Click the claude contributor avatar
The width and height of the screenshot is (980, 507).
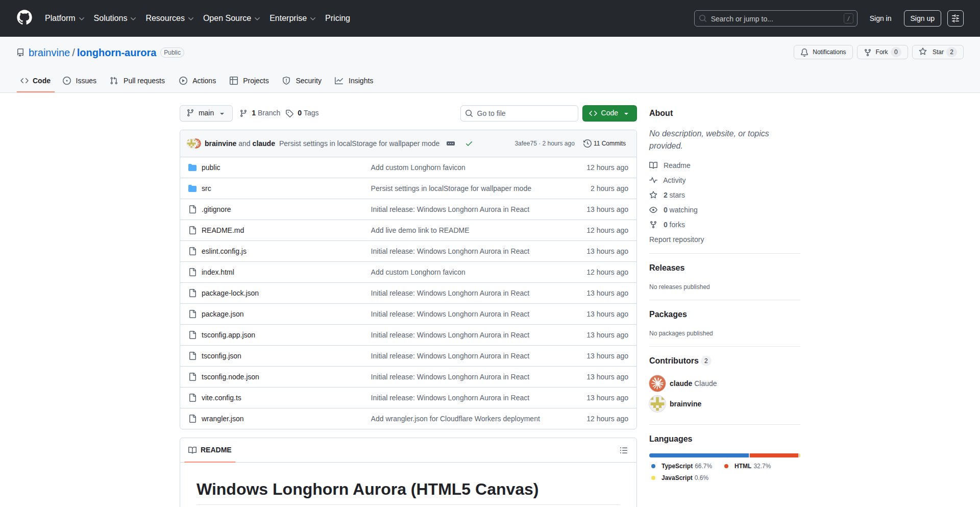(x=657, y=383)
